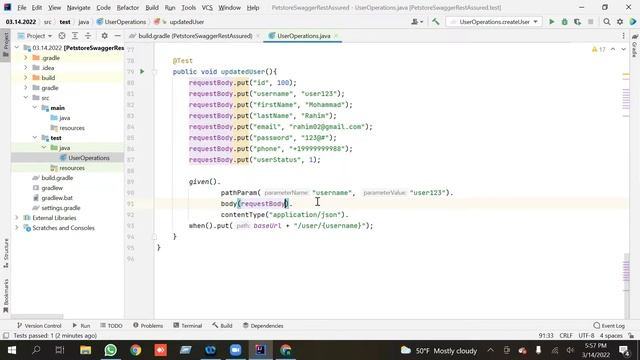Click the CRLF line separator indicator
Image resolution: width=640 pixels, height=360 pixels.
coord(566,336)
